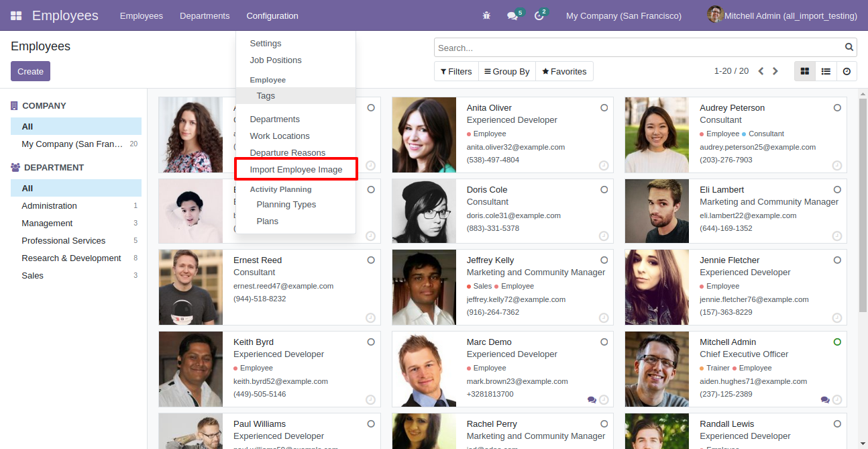Open the Group By dropdown
This screenshot has width=868, height=449.
pos(506,71)
